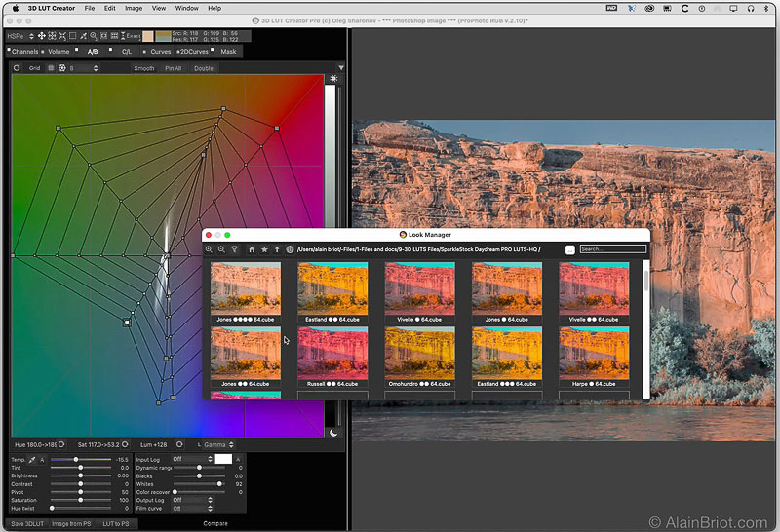
Task: Toggle the Curves panel checkbox
Action: click(x=146, y=51)
